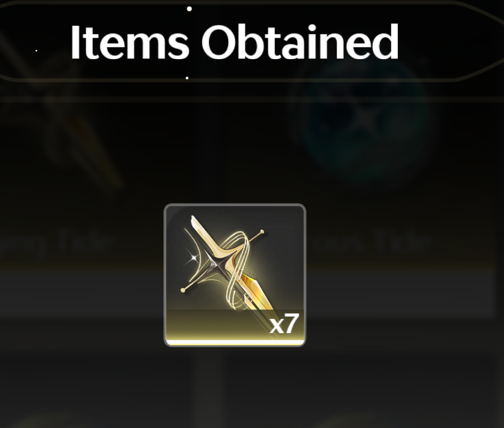Click the Items Obtained header text

pyautogui.click(x=234, y=42)
